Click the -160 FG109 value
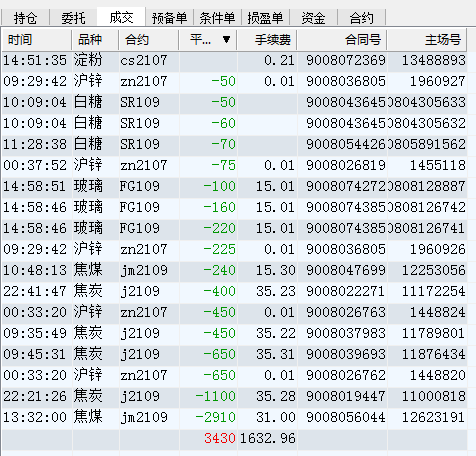The width and height of the screenshot is (476, 456). click(x=220, y=207)
